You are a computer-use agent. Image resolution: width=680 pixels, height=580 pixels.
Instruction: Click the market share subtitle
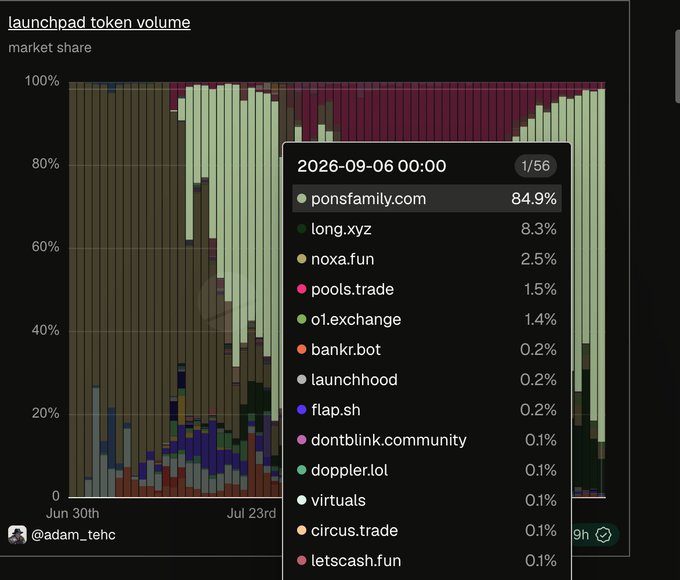tap(50, 48)
